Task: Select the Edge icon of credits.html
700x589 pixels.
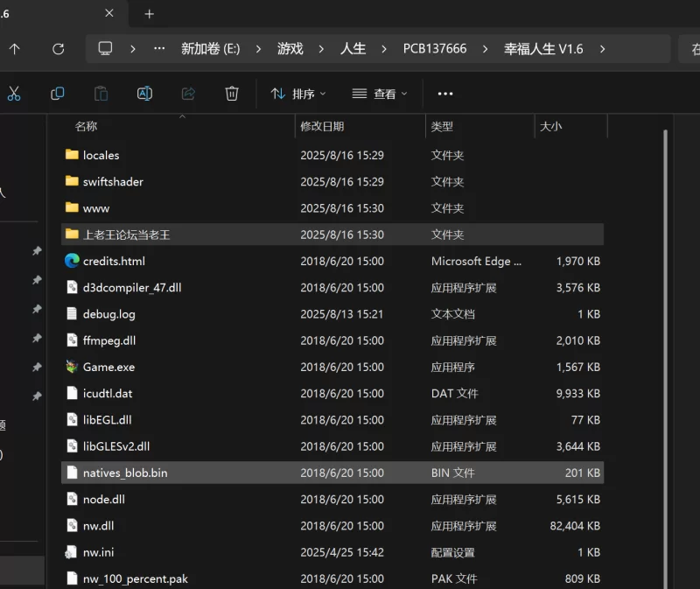Action: (72, 260)
